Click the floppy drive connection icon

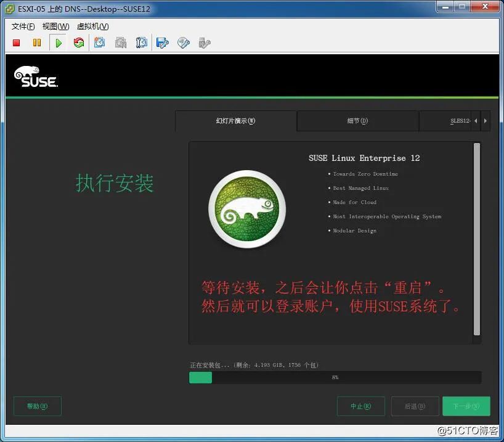click(162, 43)
